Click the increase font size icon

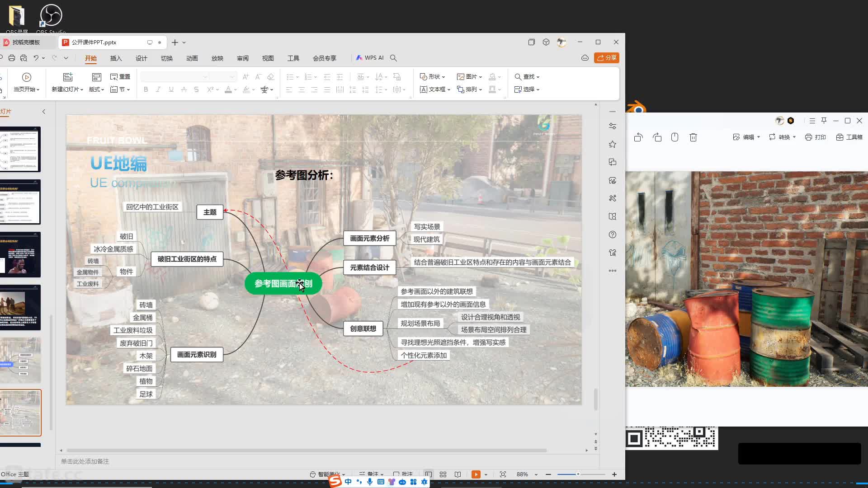click(x=245, y=77)
